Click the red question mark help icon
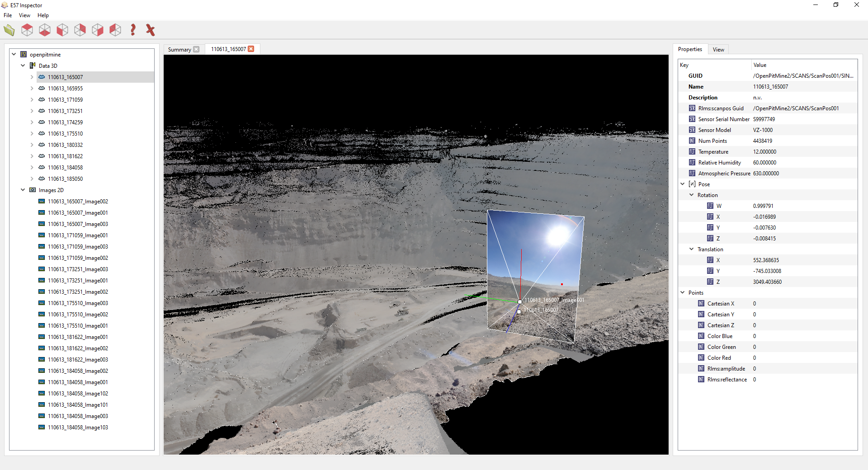The image size is (868, 470). pyautogui.click(x=132, y=30)
